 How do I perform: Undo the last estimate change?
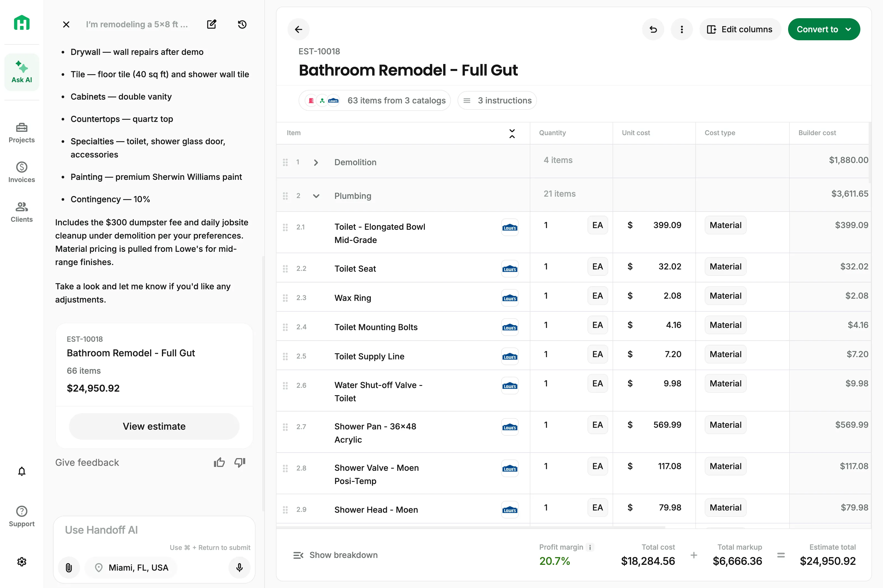pyautogui.click(x=653, y=29)
